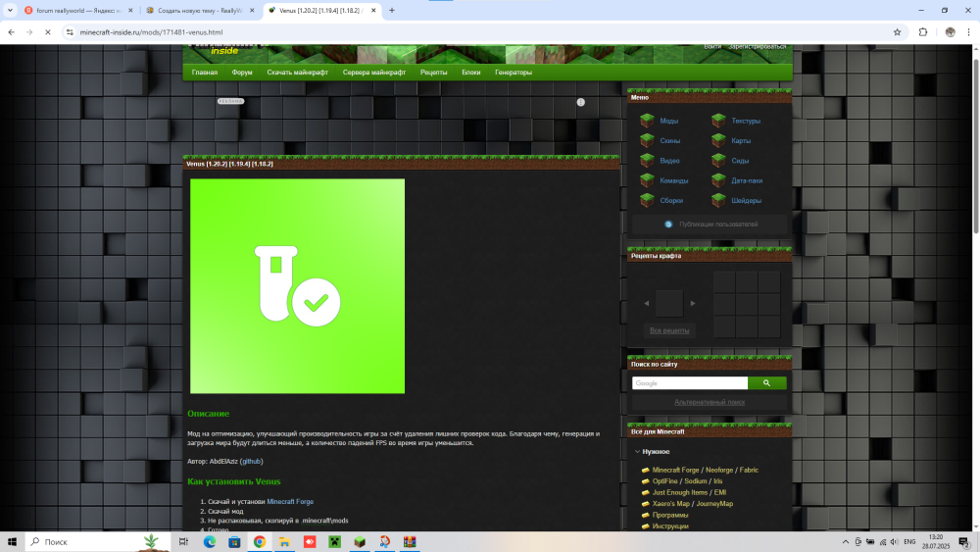This screenshot has height=552, width=980.
Task: Show previous crafting recipe with left arrow
Action: click(x=646, y=303)
